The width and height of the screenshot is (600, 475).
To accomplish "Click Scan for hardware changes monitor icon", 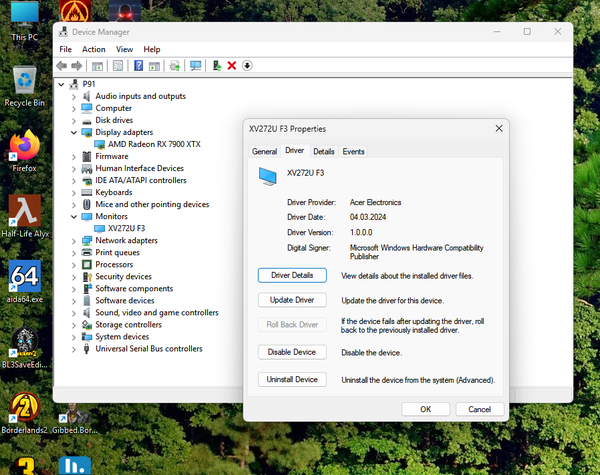I will coord(196,66).
